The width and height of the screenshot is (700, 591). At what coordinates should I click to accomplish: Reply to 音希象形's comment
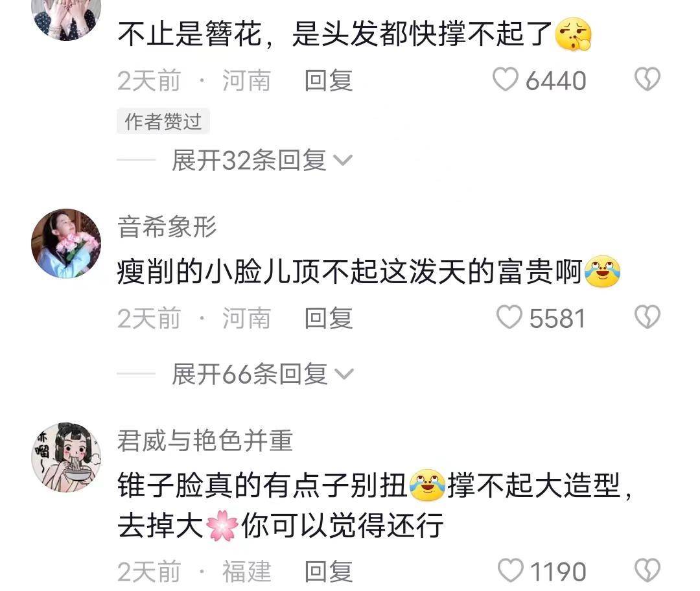click(x=329, y=318)
